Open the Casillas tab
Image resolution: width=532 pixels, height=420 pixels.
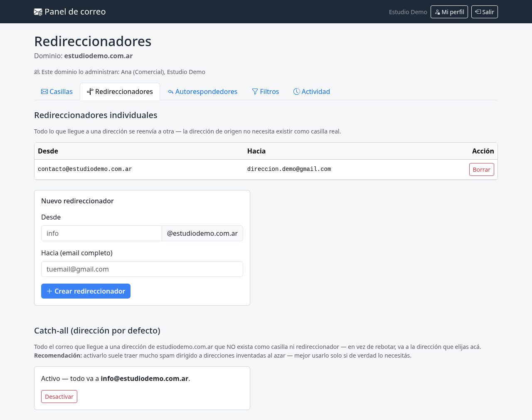click(x=57, y=91)
